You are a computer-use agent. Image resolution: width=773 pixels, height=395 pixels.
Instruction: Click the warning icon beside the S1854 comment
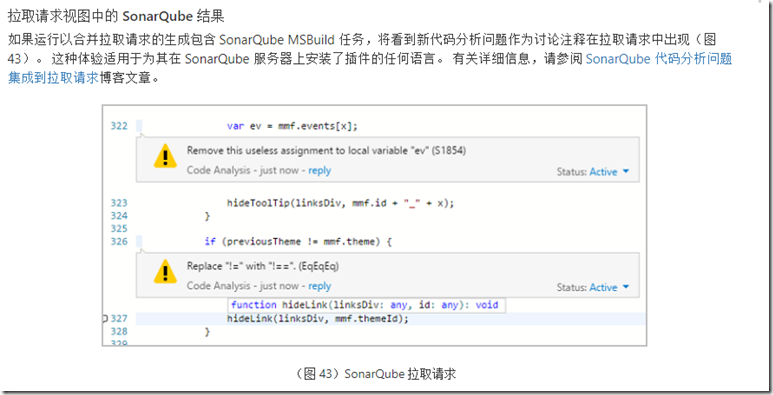[165, 156]
